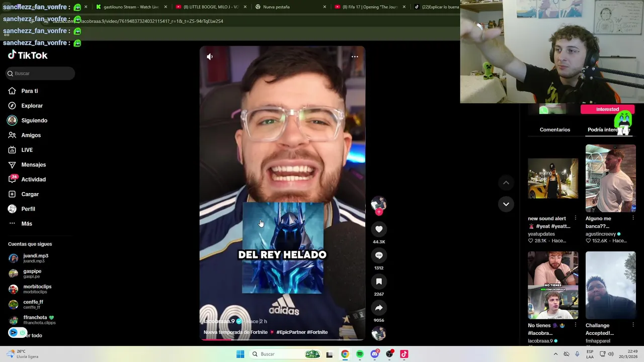Image resolution: width=644 pixels, height=362 pixels.
Task: Follow the creator via the red plus badge
Action: click(379, 212)
